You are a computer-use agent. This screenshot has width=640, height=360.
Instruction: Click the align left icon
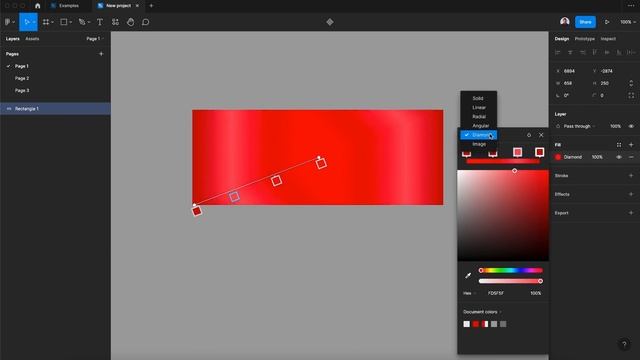point(558,52)
